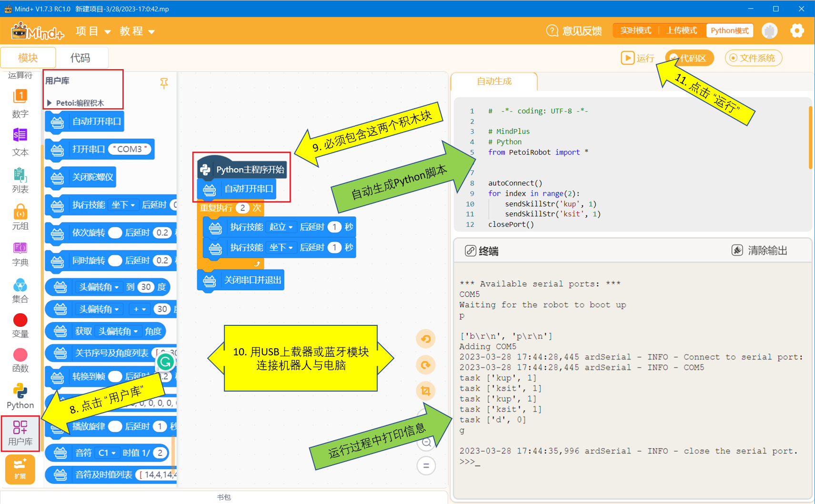Select the 关闭串口并退出 block in workspace
This screenshot has width=815, height=504.
coord(241,281)
